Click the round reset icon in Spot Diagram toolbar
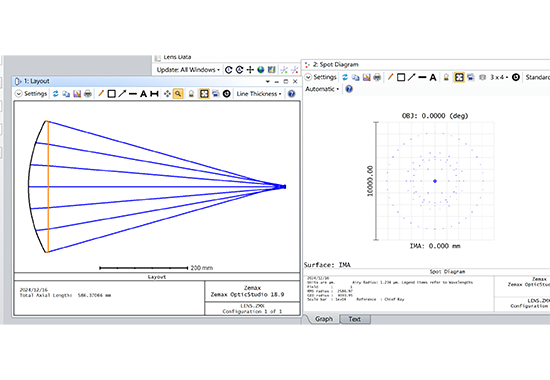550x380 pixels. (516, 77)
